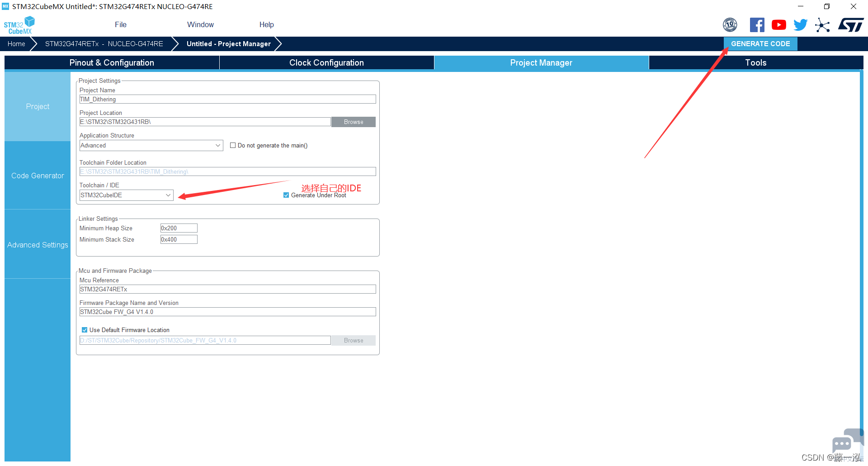
Task: Click the Project Name input field
Action: pyautogui.click(x=228, y=99)
